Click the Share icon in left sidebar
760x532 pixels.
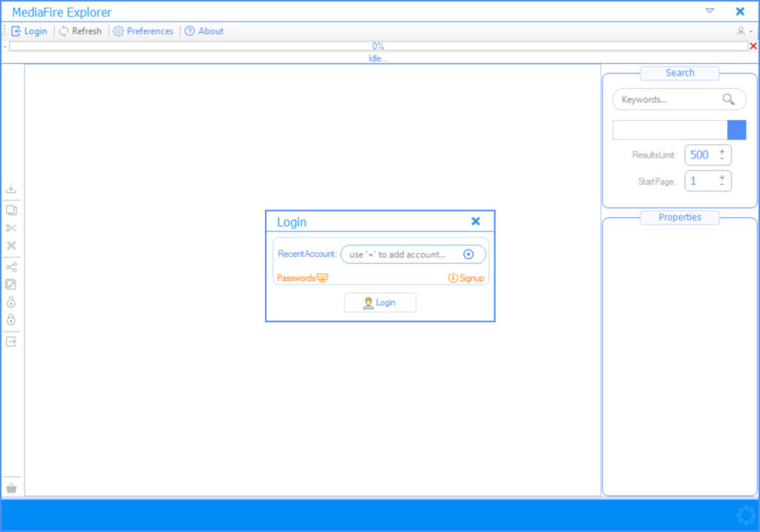(x=11, y=267)
